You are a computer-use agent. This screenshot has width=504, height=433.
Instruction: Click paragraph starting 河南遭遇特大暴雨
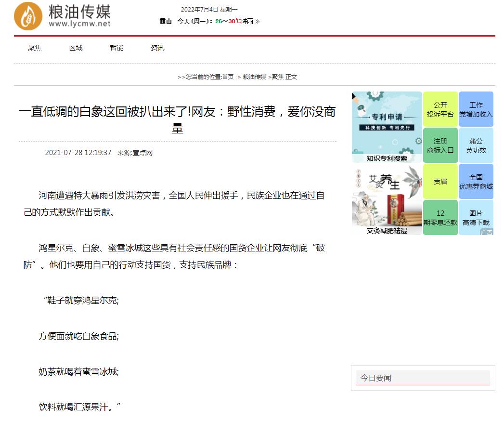(174, 204)
